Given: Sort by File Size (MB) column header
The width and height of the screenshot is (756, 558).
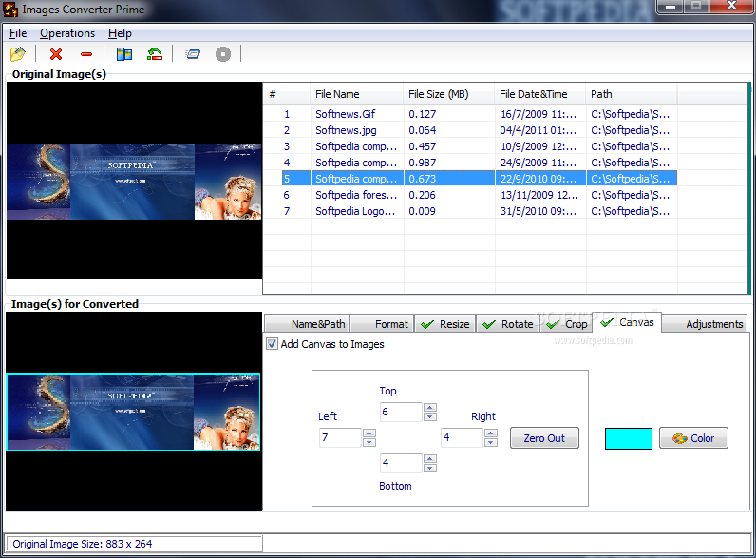Looking at the screenshot, I should point(449,94).
